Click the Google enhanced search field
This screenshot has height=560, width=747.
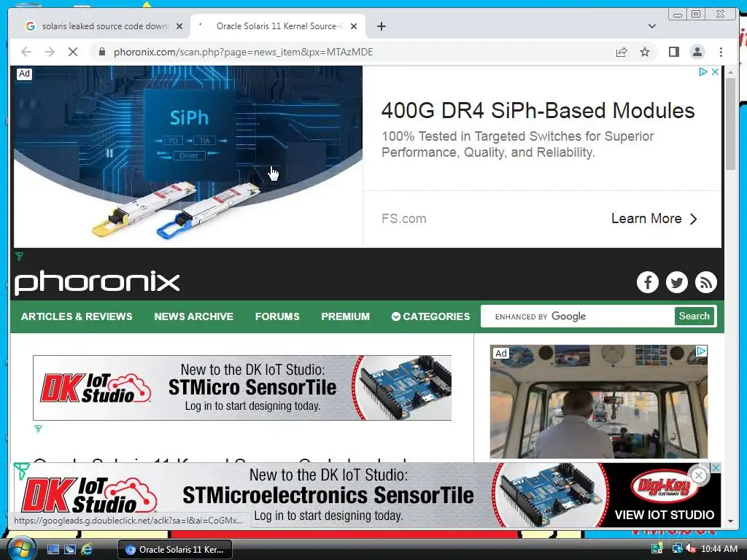click(578, 316)
